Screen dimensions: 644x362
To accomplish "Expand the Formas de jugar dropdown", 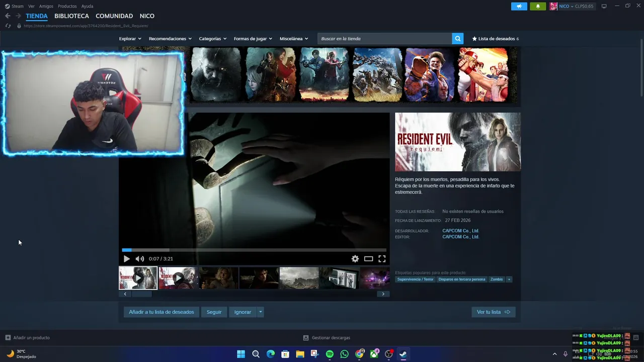I will tap(253, 39).
